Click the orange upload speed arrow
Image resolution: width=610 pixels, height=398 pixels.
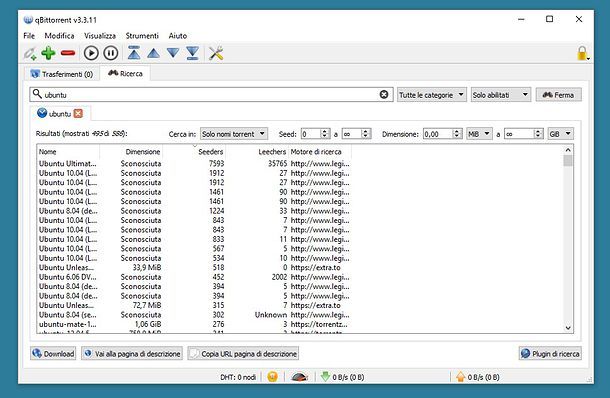pyautogui.click(x=461, y=377)
